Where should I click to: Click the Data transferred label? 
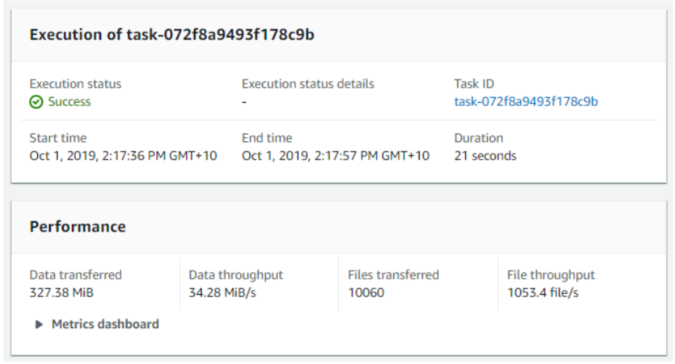click(75, 275)
